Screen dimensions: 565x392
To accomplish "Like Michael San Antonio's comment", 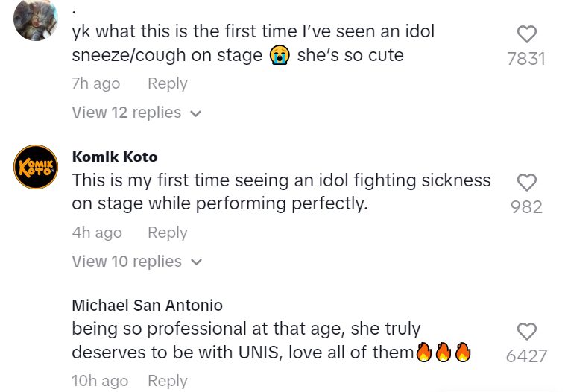I will 526,332.
